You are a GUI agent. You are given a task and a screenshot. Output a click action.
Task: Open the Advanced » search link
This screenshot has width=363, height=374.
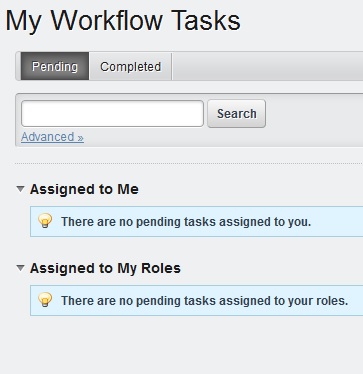(52, 137)
